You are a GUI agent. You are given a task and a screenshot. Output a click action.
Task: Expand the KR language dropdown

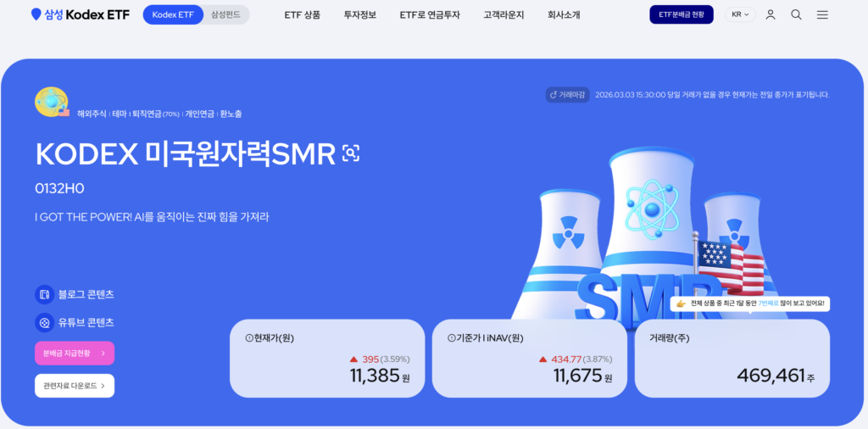click(740, 15)
